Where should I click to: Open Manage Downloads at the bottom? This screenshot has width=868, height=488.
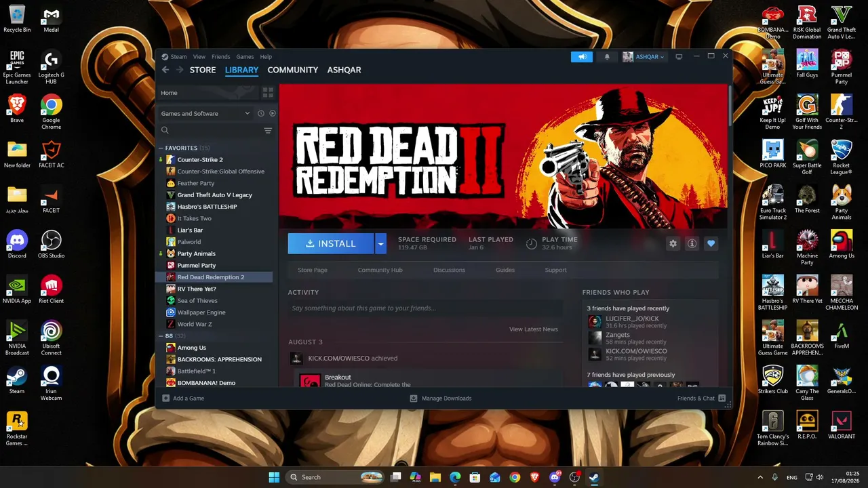(441, 398)
